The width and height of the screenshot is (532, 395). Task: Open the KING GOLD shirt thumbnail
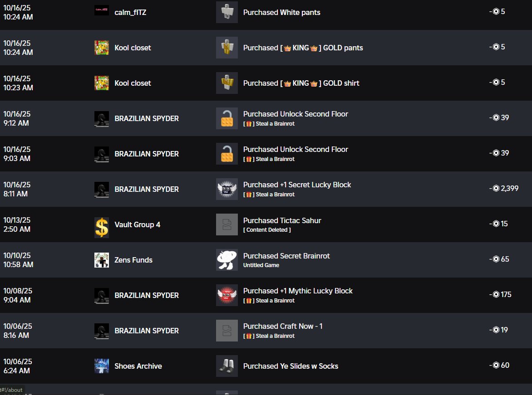pyautogui.click(x=227, y=83)
